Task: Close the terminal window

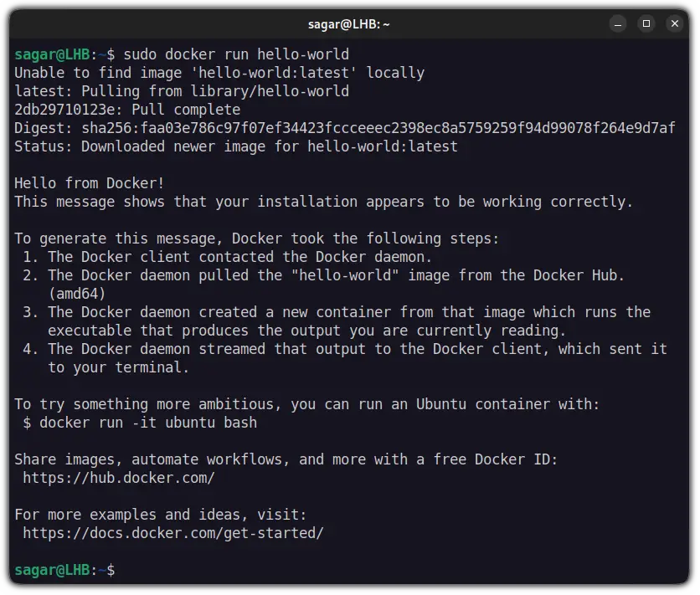Action: tap(675, 23)
